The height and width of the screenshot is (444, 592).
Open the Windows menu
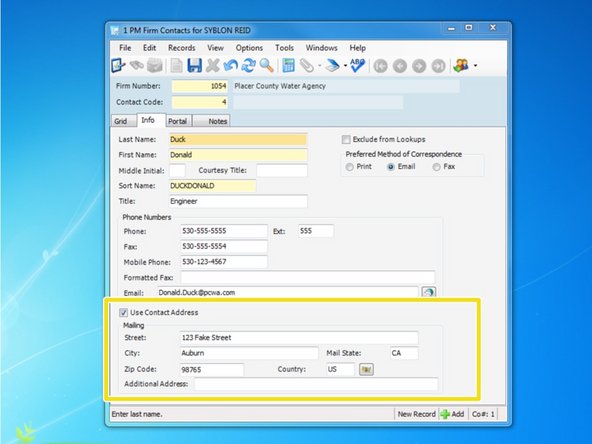click(321, 48)
